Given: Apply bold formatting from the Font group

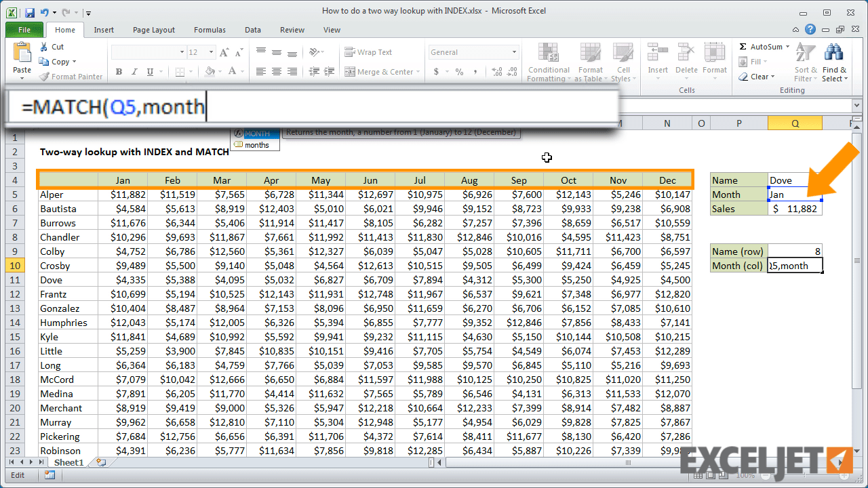Looking at the screenshot, I should pyautogui.click(x=119, y=71).
